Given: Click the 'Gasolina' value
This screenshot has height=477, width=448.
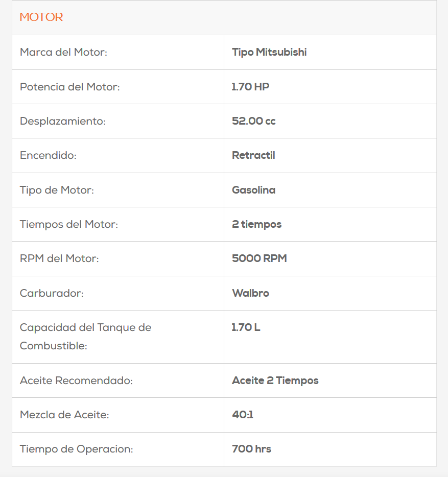Looking at the screenshot, I should coord(253,190).
